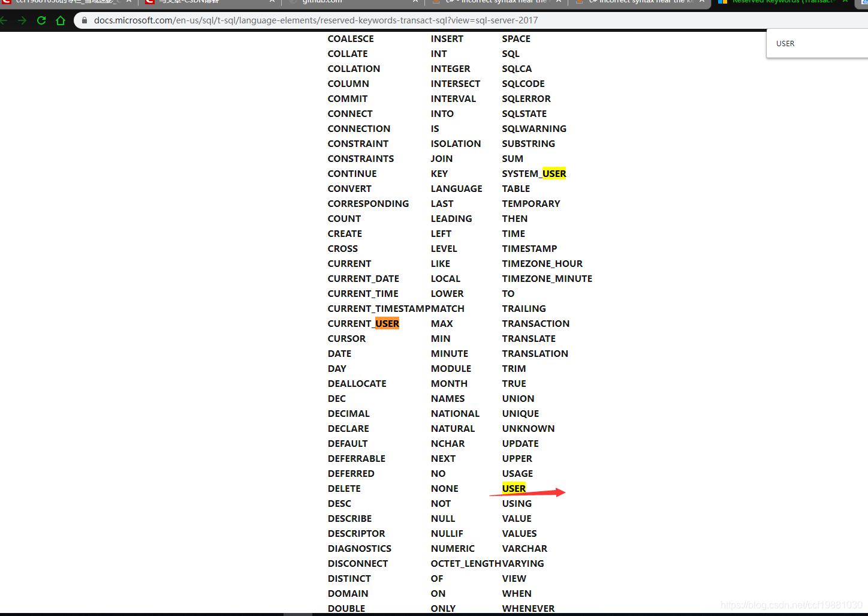
Task: Select the DIAGNOSTICS keyword
Action: (x=360, y=549)
